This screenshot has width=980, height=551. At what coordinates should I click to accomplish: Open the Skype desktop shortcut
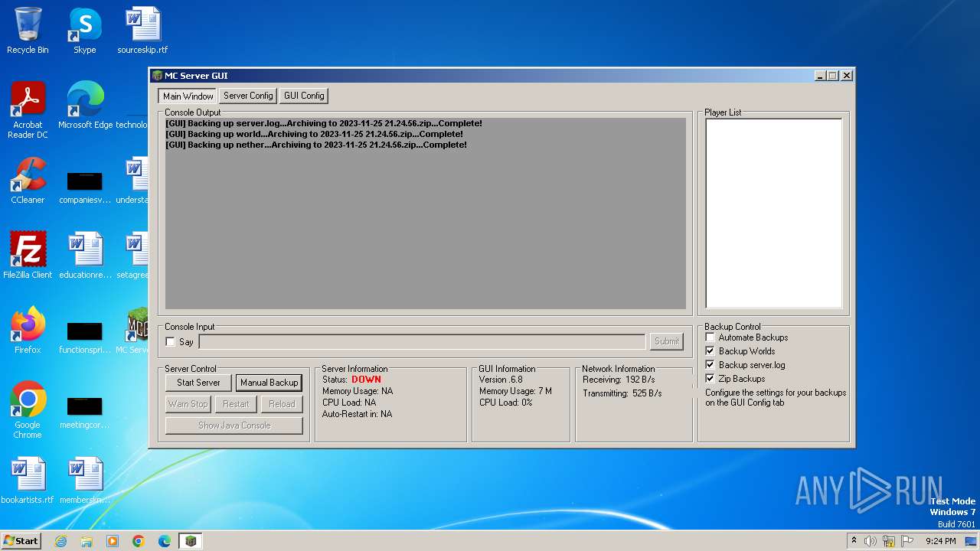pos(84,31)
